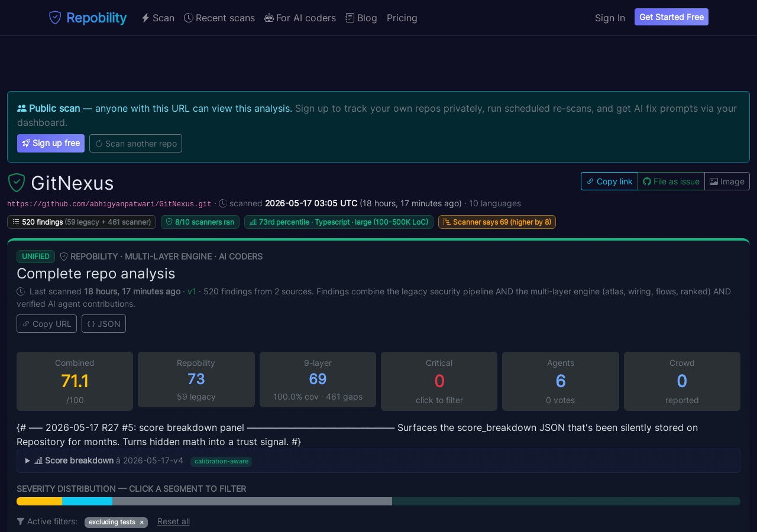Go to For AI coders page
The height and width of the screenshot is (532, 757).
coord(300,18)
